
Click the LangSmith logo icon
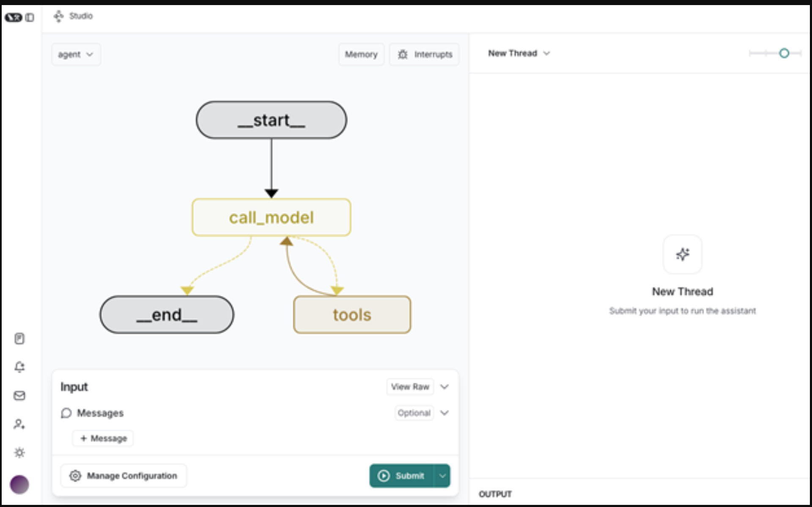13,17
